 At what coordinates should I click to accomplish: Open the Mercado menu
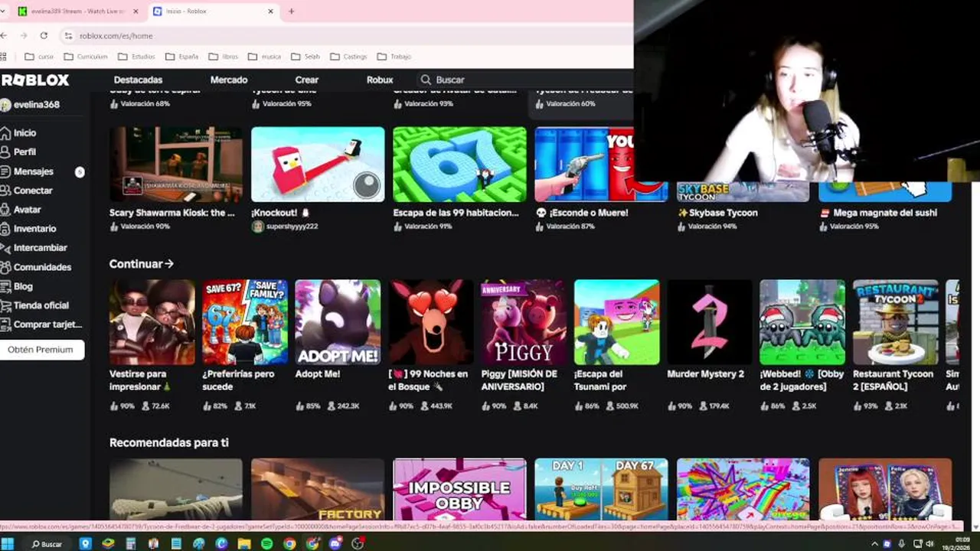[x=229, y=80]
